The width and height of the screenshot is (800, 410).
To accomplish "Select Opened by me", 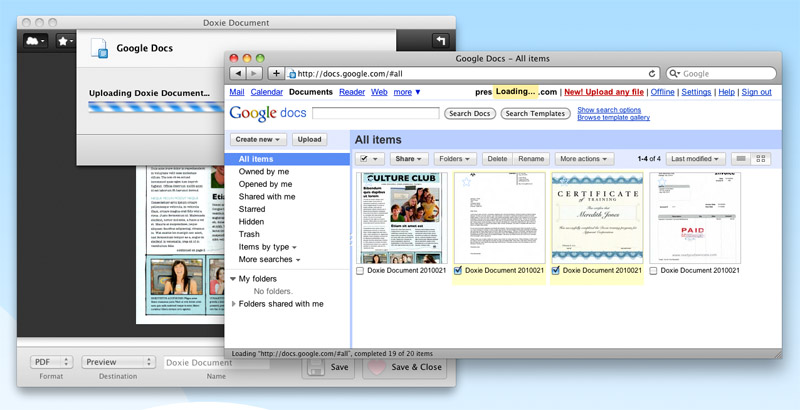I will click(265, 184).
